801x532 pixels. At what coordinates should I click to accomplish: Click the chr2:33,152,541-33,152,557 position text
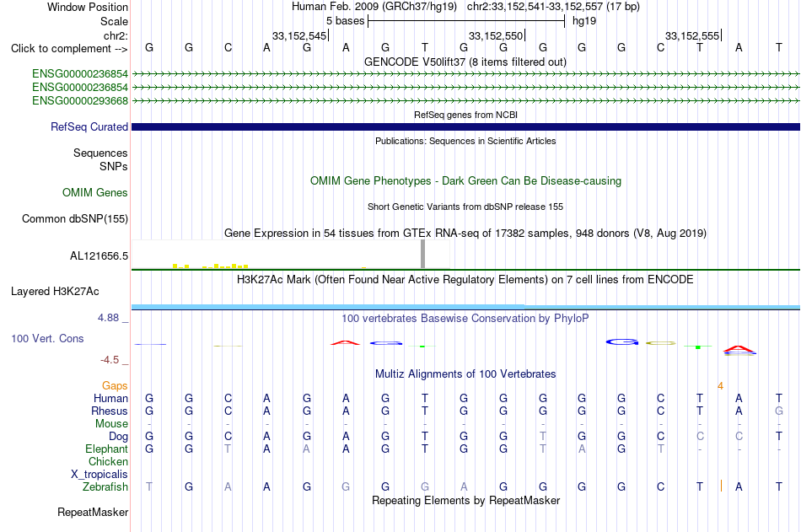[x=553, y=7]
